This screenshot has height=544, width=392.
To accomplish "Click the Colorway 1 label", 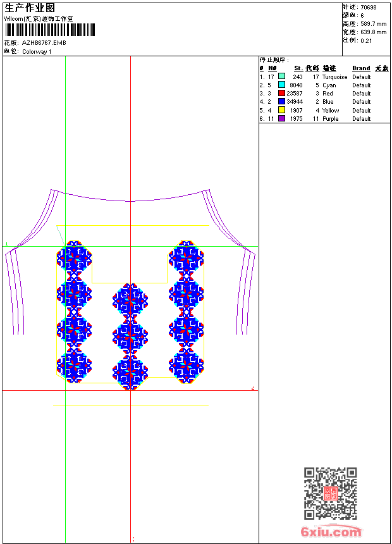I will coord(37,52).
